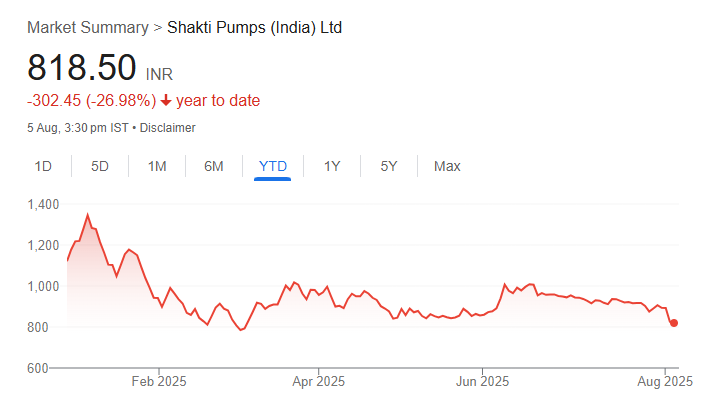View the 1Y chart range

[332, 166]
